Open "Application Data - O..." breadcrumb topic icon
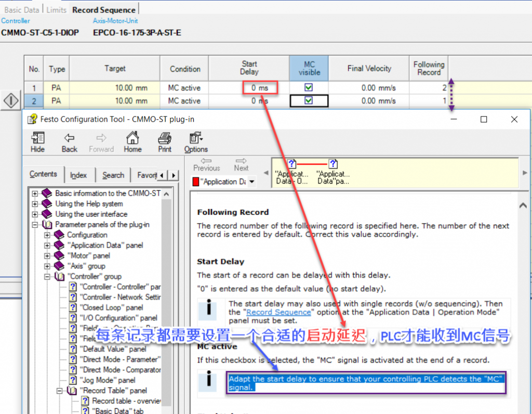This screenshot has height=414, width=532. pyautogui.click(x=292, y=164)
